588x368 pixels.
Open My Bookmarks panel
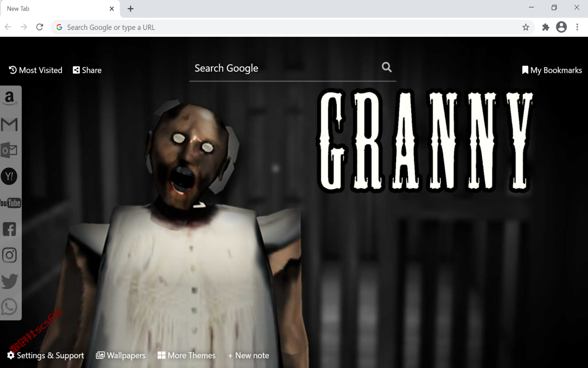552,70
